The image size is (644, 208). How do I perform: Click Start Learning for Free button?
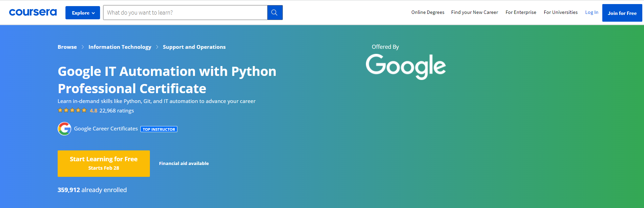(x=104, y=163)
